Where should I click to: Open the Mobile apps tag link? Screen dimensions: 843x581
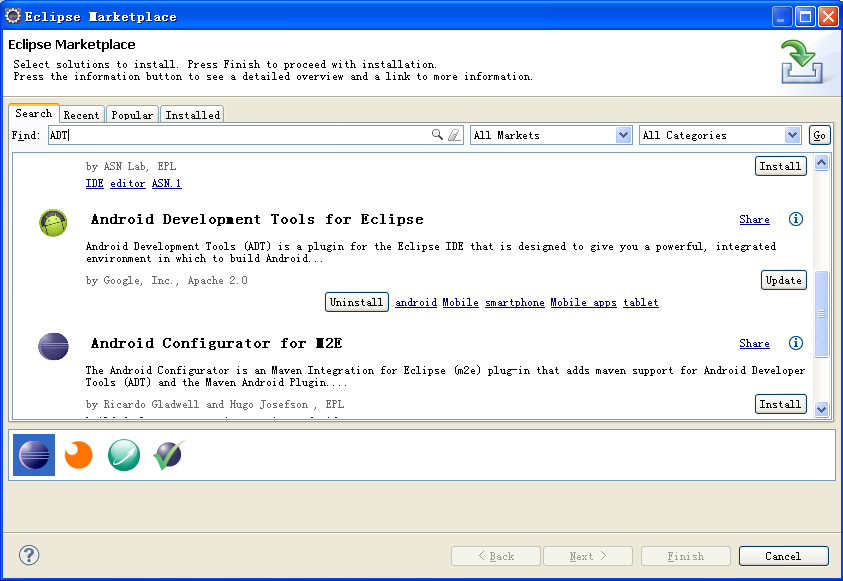click(583, 302)
